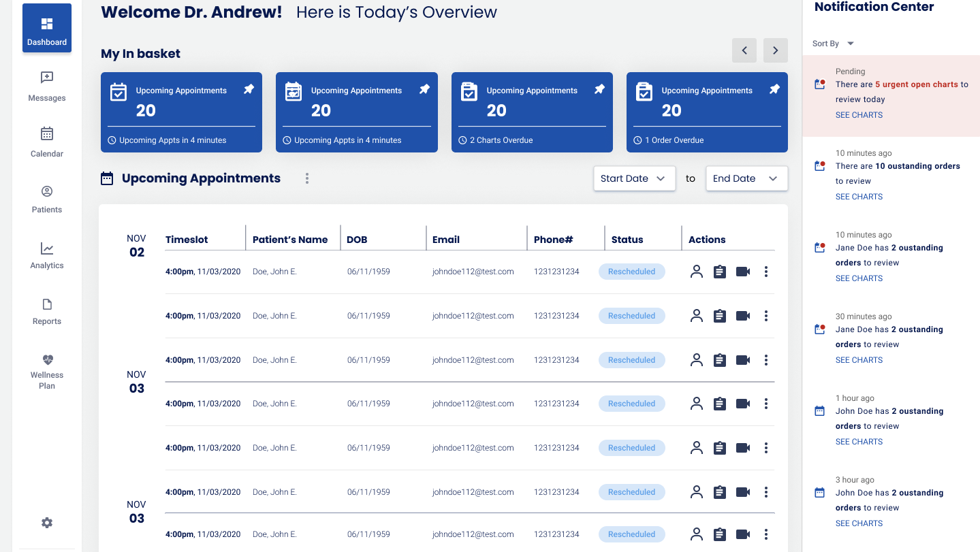Open the Patients section
The height and width of the screenshot is (552, 980).
tap(47, 199)
